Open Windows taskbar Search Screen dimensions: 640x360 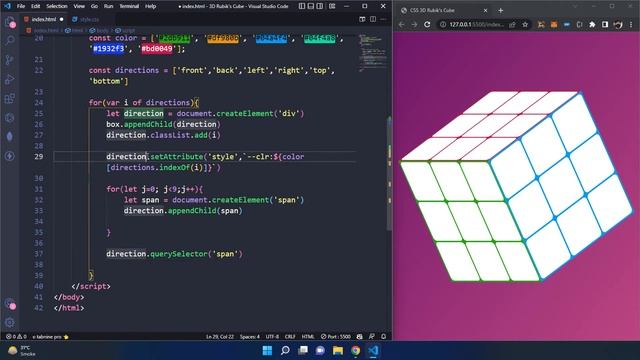(285, 350)
